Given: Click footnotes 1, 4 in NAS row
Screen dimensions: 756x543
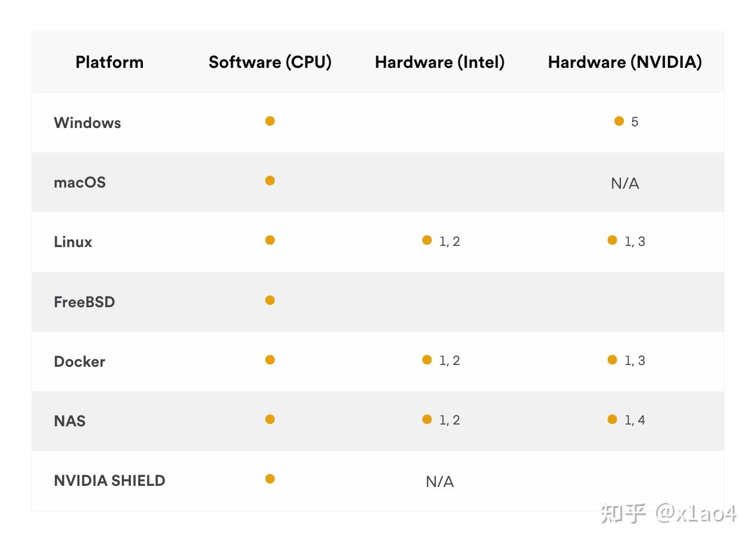Looking at the screenshot, I should [x=635, y=420].
